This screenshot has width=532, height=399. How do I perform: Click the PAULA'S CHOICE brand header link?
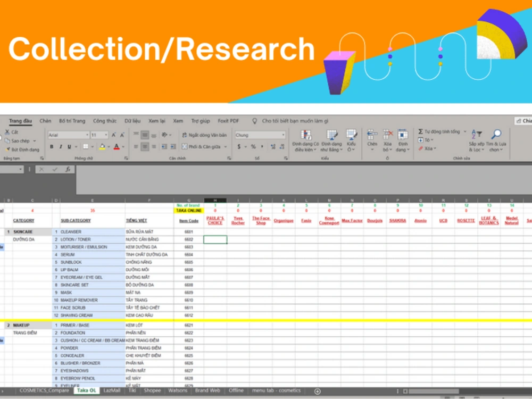point(215,221)
